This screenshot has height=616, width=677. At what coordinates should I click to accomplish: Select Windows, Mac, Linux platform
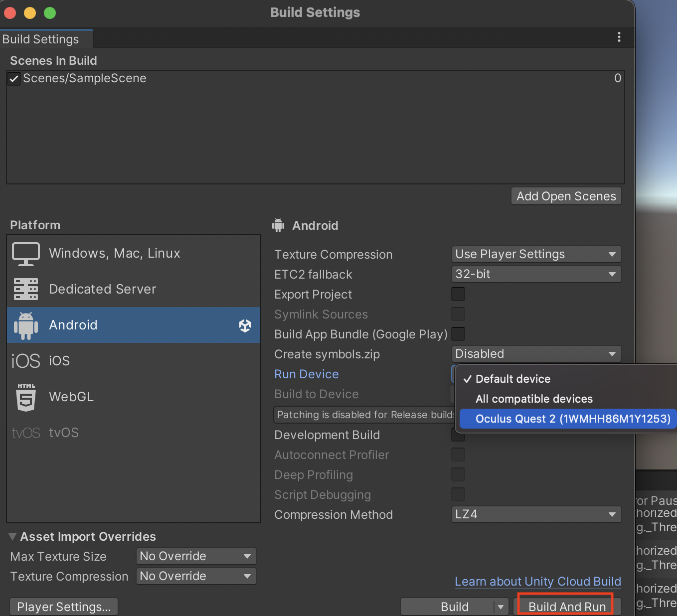(134, 254)
